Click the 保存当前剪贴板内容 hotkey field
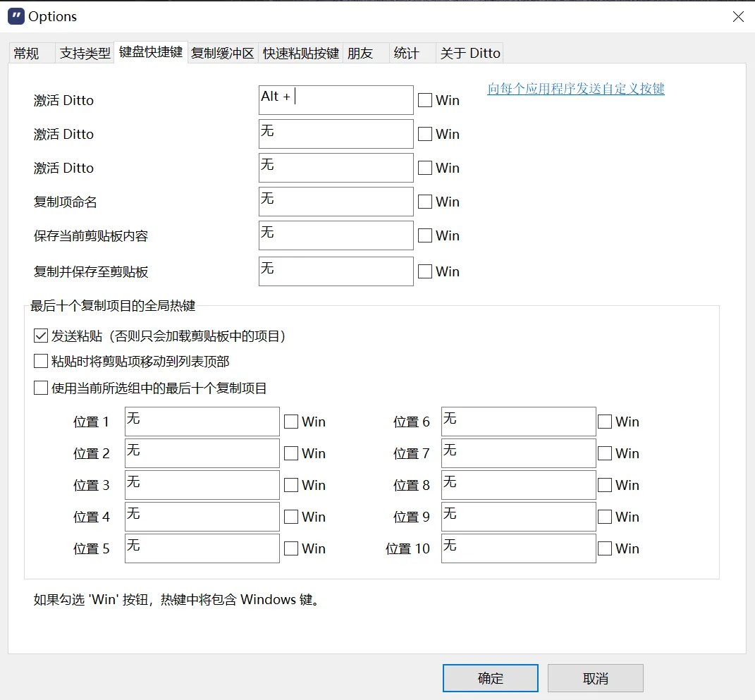The width and height of the screenshot is (755, 700). tap(336, 235)
